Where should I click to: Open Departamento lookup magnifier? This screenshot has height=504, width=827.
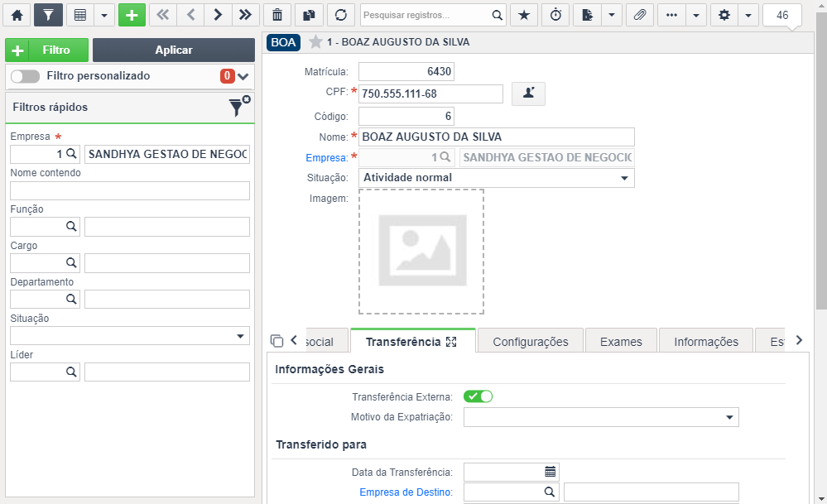71,299
